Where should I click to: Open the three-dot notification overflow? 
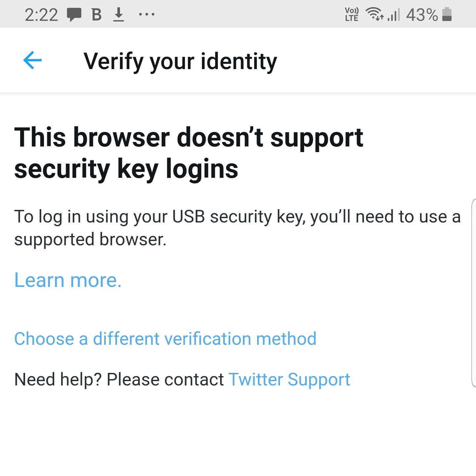[147, 15]
